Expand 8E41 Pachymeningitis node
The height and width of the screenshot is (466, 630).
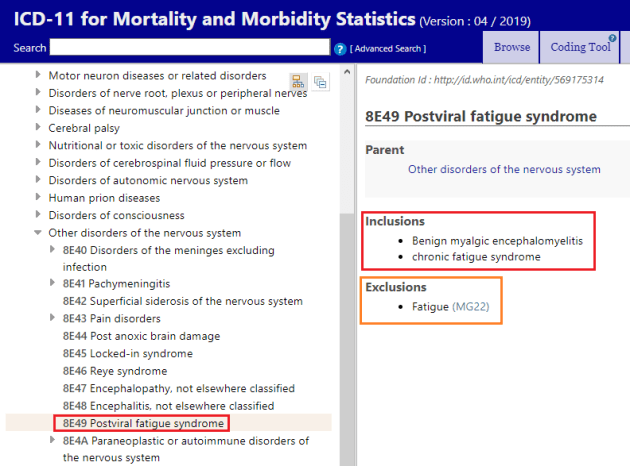point(53,284)
